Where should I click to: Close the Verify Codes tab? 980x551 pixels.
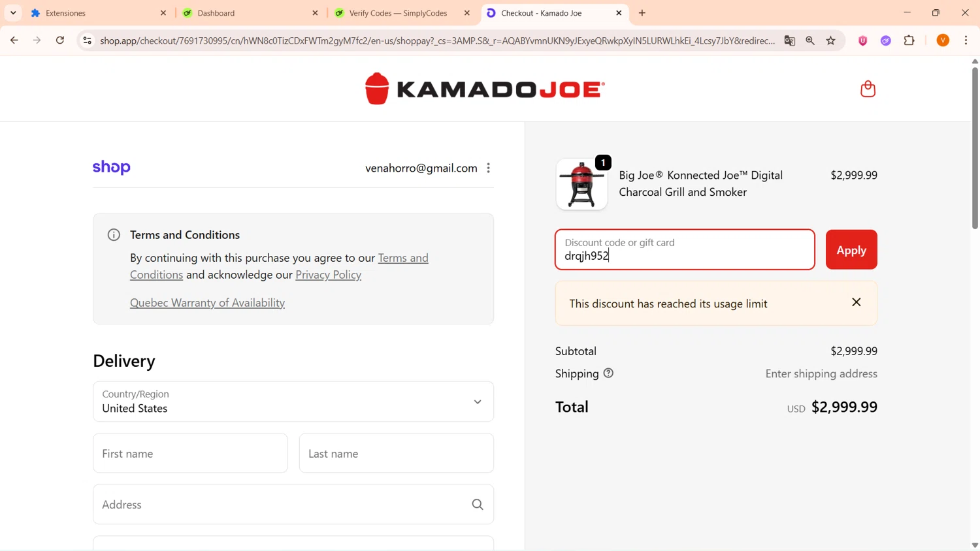click(x=467, y=13)
